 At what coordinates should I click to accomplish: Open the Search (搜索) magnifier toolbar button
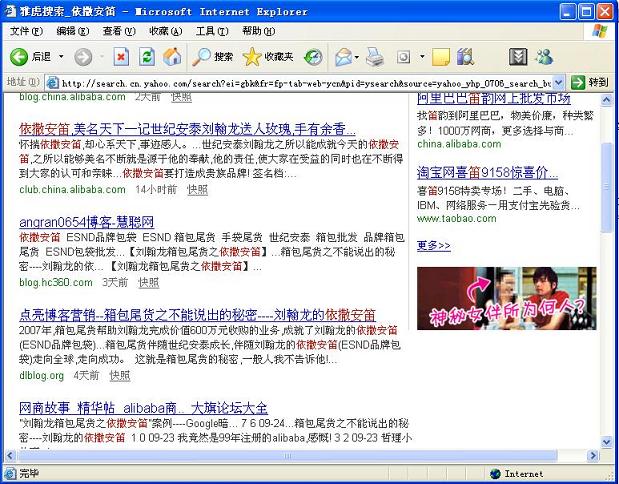point(212,57)
